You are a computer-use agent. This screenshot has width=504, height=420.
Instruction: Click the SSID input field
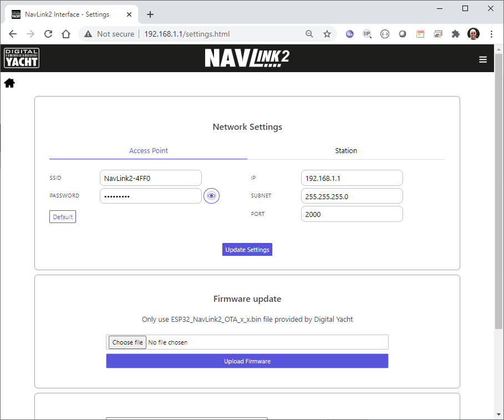(x=150, y=178)
